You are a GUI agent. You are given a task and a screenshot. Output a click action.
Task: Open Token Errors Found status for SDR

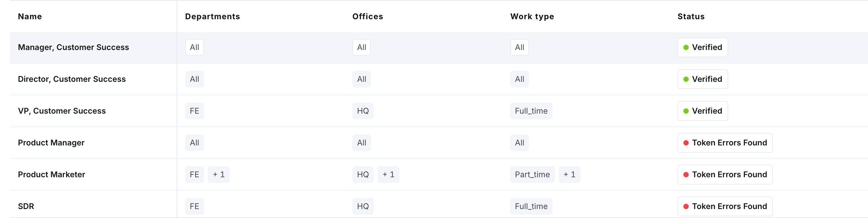coord(725,206)
